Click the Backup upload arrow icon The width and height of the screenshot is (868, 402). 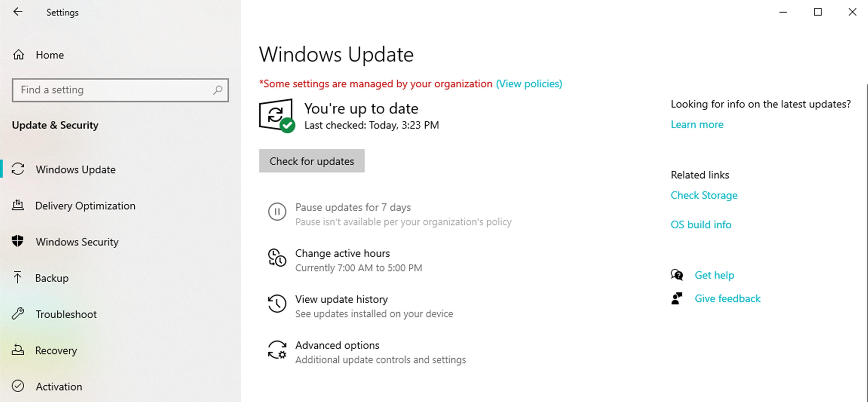[18, 277]
